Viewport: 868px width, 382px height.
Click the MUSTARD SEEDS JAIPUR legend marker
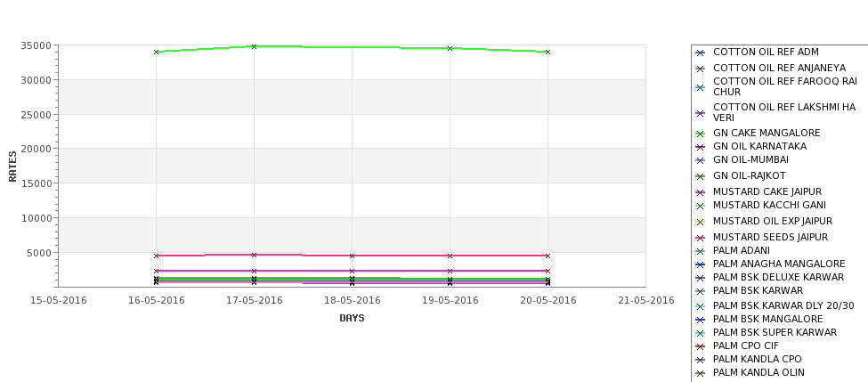(701, 238)
